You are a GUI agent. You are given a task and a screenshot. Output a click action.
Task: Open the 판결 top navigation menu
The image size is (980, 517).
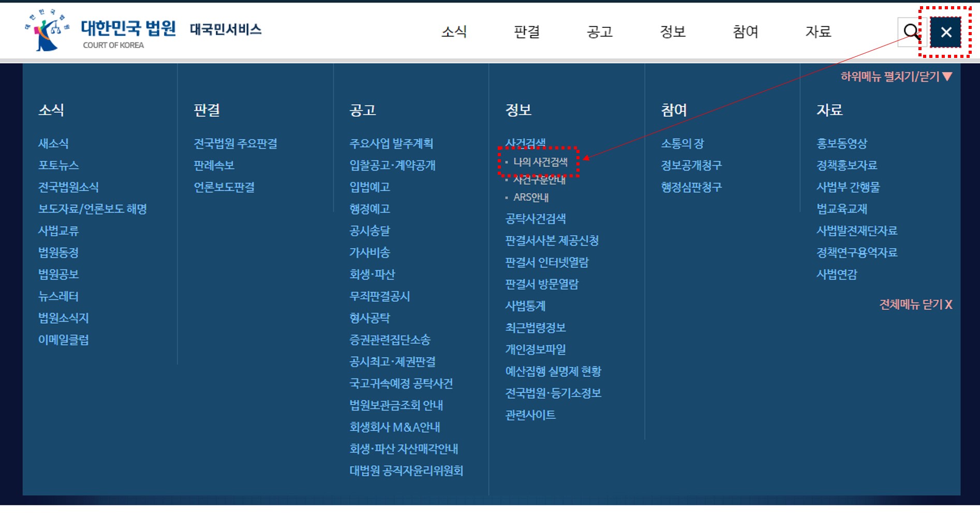coord(527,32)
